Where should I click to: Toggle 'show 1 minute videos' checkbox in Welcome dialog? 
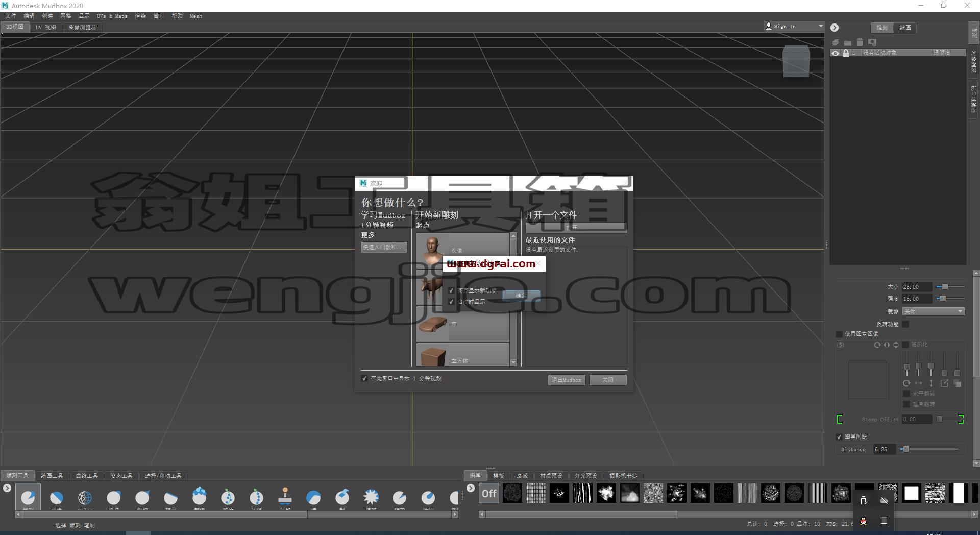coord(364,378)
